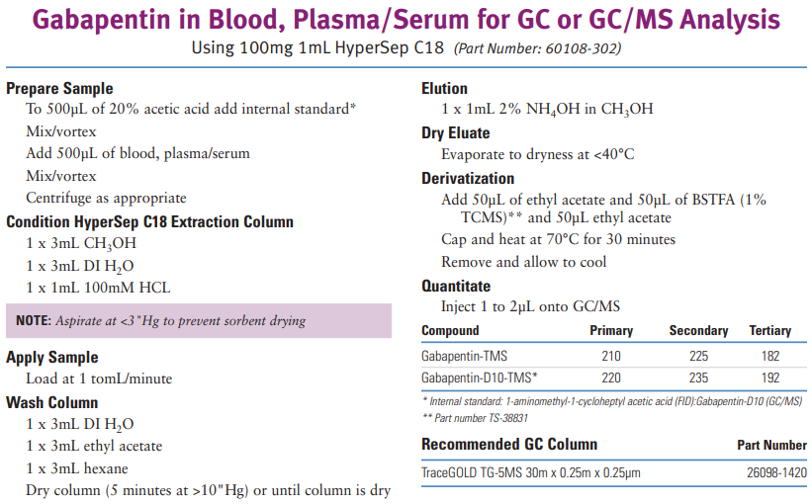Viewport: 812px width, 504px height.
Task: Click the Compound column header
Action: pyautogui.click(x=450, y=331)
